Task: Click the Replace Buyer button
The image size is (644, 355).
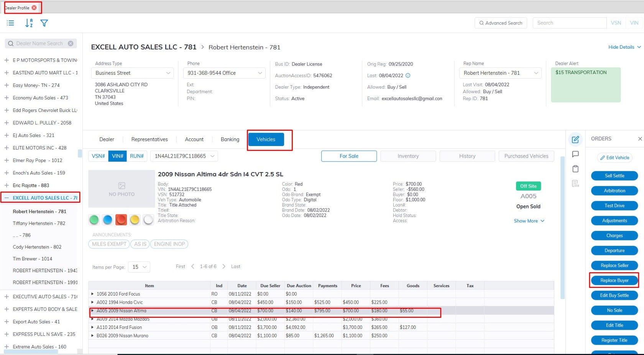Action: 614,281
